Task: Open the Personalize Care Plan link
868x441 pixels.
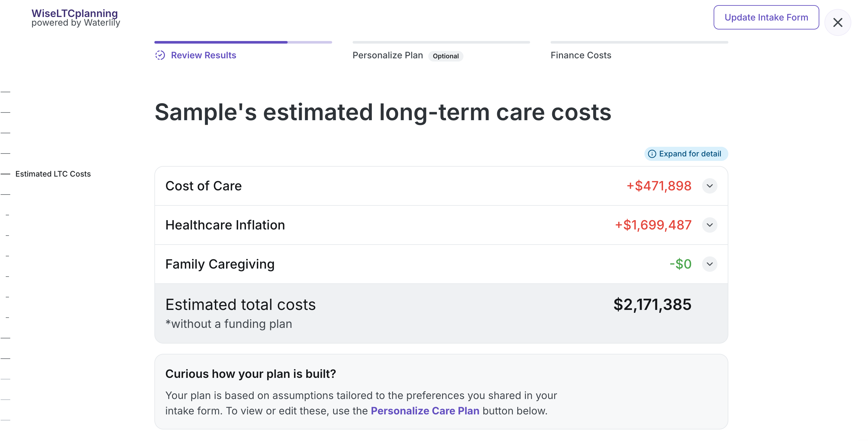Action: 425,411
